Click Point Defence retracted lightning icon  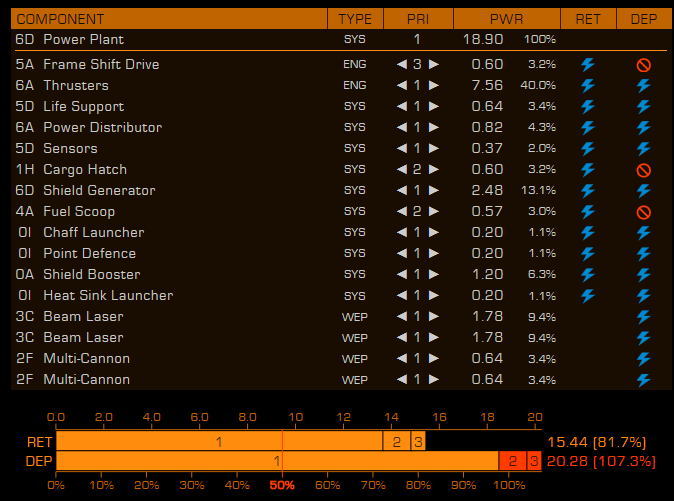[x=588, y=254]
